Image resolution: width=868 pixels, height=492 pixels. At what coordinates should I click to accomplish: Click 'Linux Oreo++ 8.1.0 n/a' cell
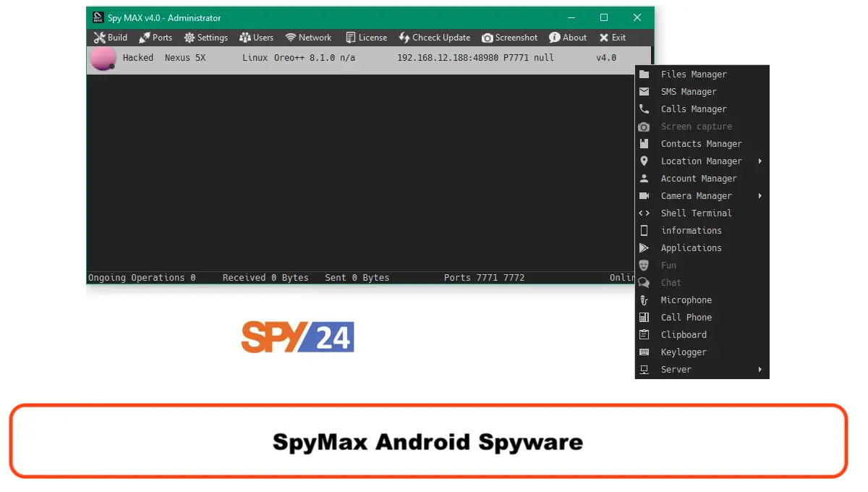pyautogui.click(x=299, y=58)
